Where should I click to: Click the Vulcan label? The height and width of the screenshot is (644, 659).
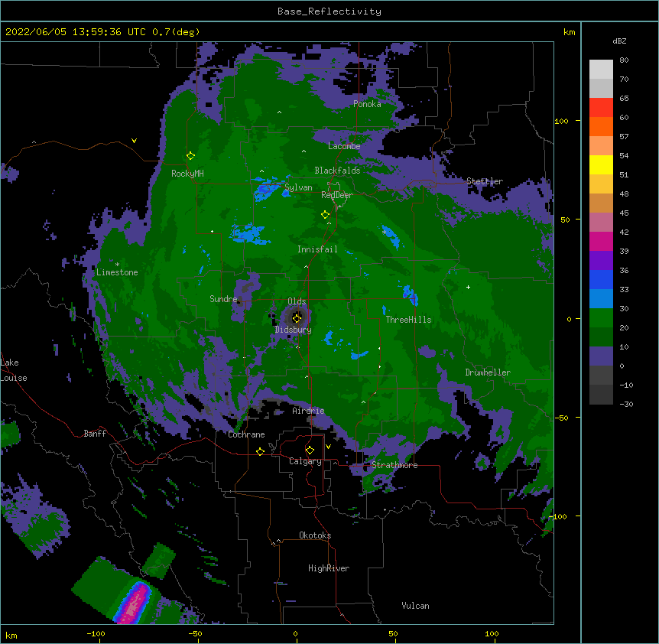click(x=415, y=606)
